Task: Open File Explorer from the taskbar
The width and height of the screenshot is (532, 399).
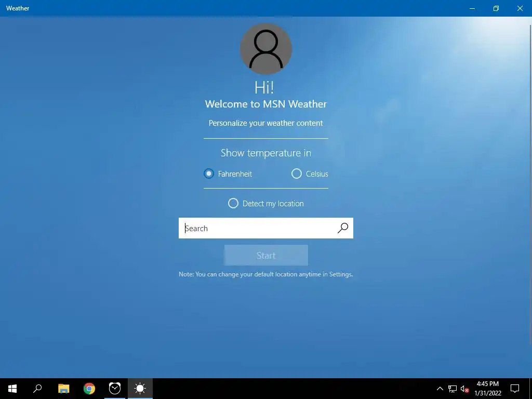Action: click(63, 389)
